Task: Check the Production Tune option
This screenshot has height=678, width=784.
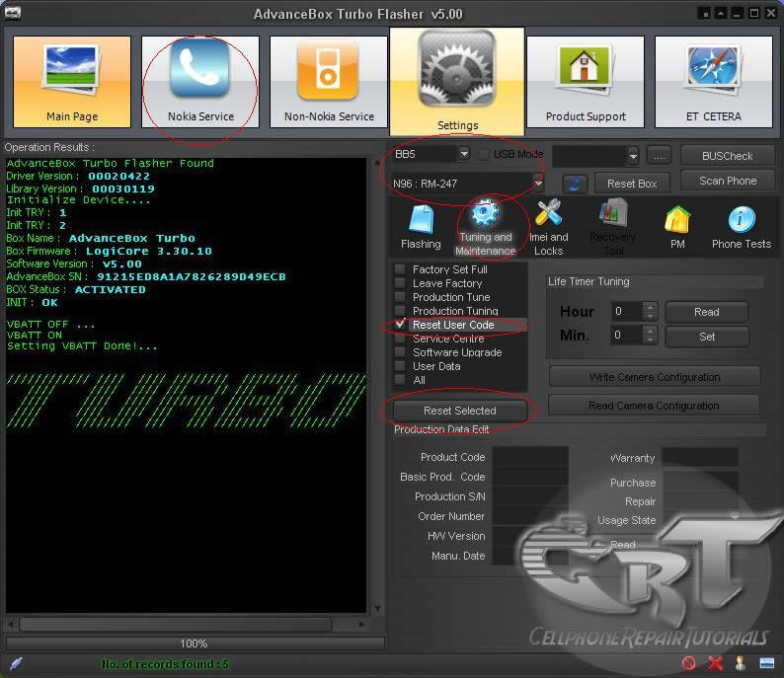Action: [400, 297]
